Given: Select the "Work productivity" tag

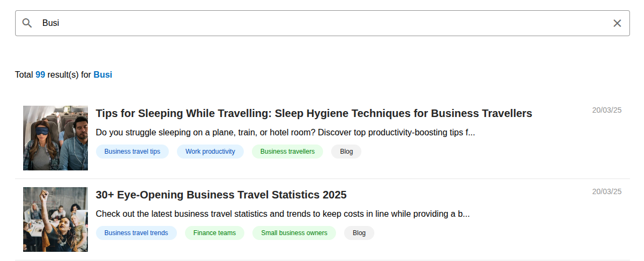Looking at the screenshot, I should 210,152.
